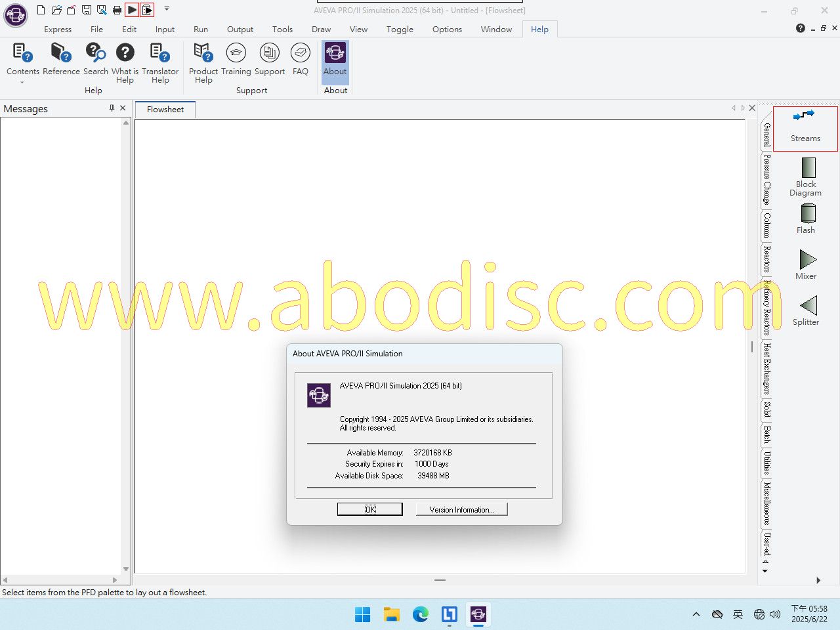Viewport: 840px width, 630px height.
Task: Click the Close simulation icon in quick access toolbar
Action: click(x=72, y=10)
